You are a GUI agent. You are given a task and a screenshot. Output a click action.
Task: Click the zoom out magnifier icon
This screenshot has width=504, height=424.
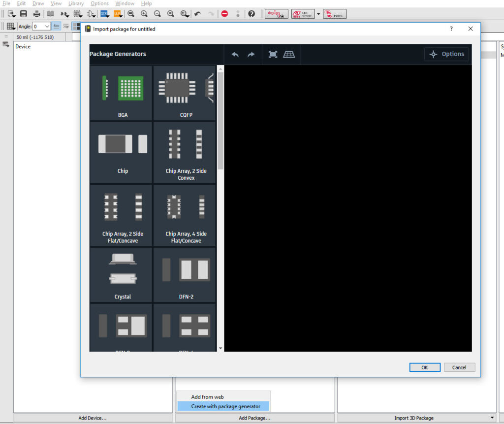click(157, 14)
